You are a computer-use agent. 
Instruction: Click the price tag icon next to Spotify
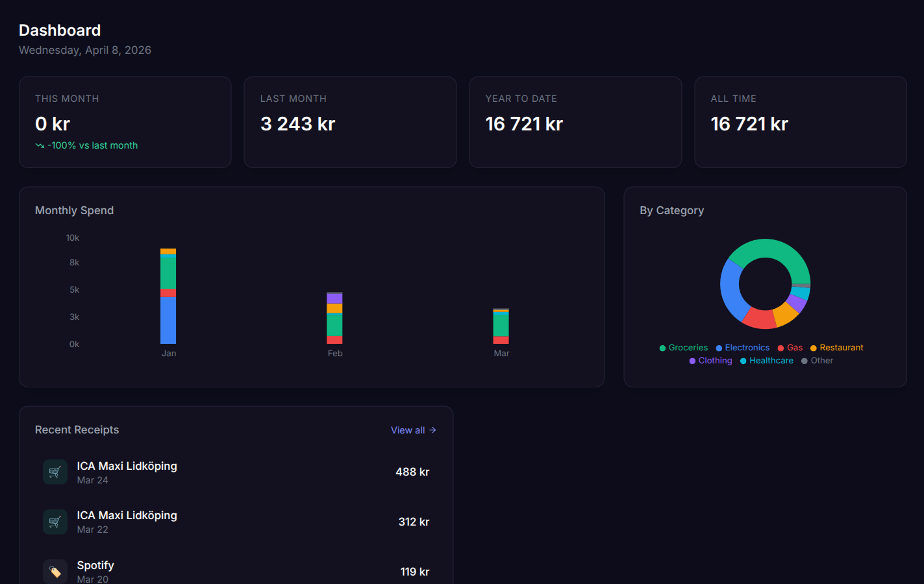pyautogui.click(x=55, y=571)
